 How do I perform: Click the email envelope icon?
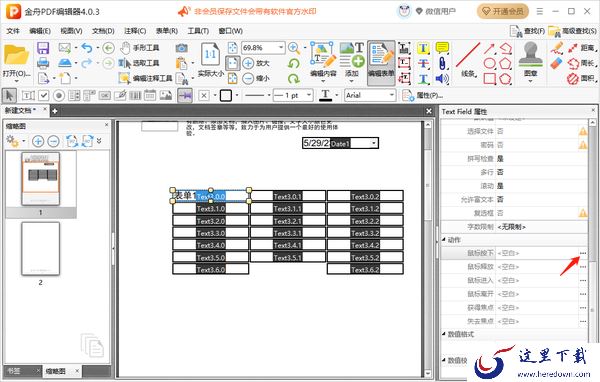point(65,48)
